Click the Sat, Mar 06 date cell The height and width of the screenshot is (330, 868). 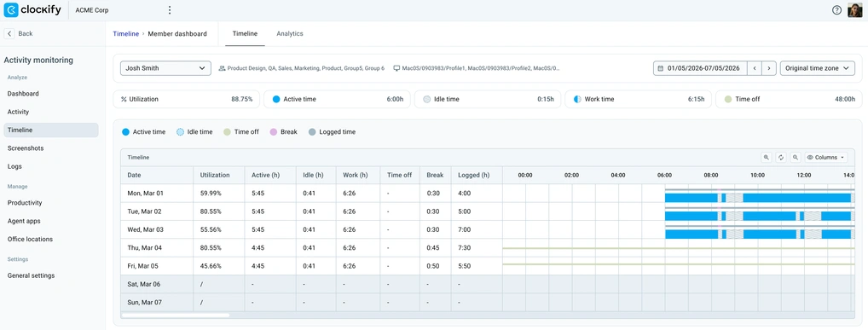pos(157,284)
